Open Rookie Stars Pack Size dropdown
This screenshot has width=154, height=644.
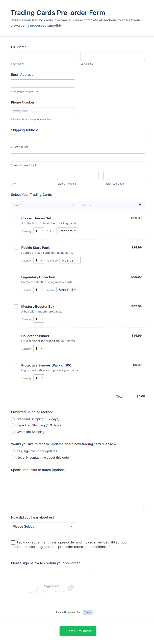(x=70, y=260)
